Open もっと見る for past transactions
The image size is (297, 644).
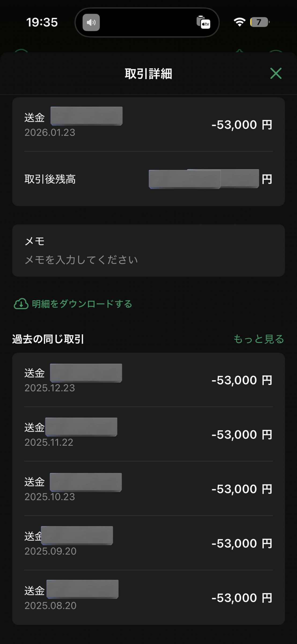tap(259, 339)
